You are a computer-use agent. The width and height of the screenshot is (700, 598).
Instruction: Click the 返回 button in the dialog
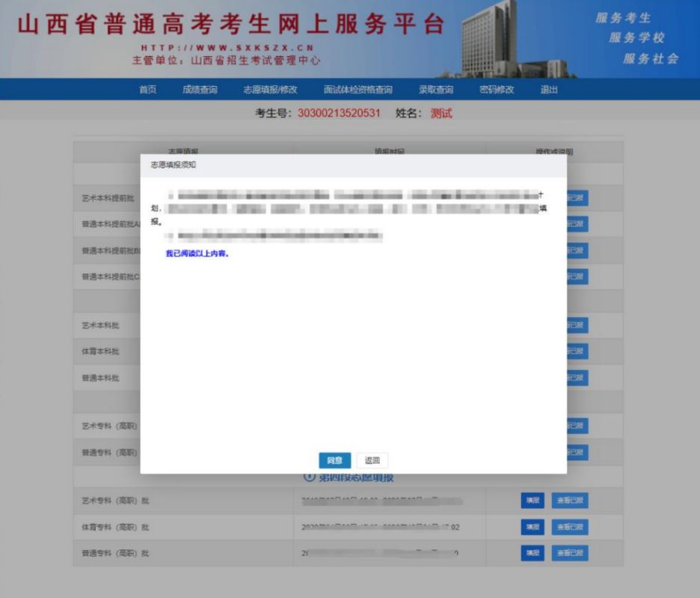[x=372, y=460]
